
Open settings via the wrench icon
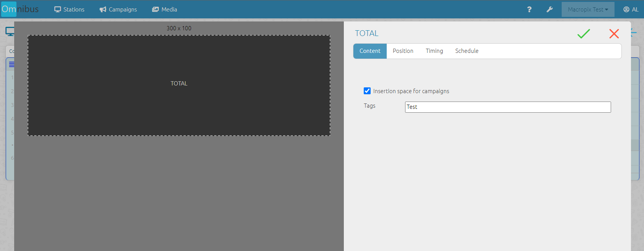(x=549, y=10)
